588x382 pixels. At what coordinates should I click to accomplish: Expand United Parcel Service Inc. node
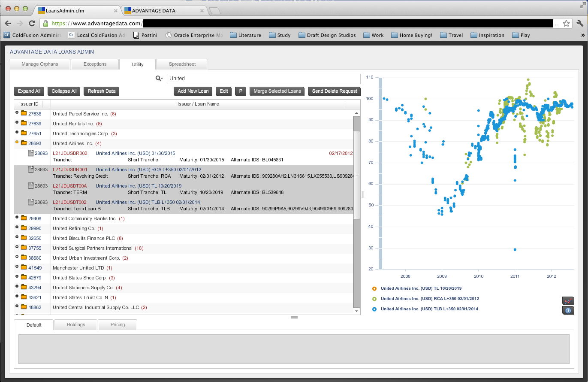point(17,113)
